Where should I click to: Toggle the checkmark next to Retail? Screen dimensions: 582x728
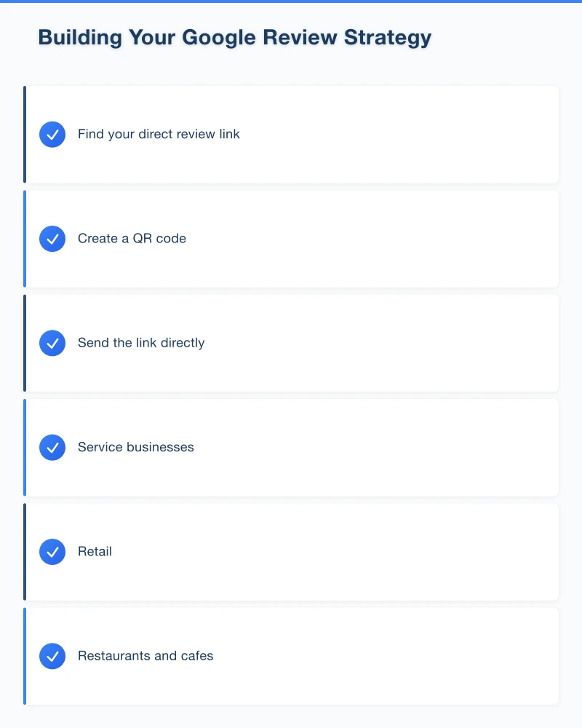point(52,552)
